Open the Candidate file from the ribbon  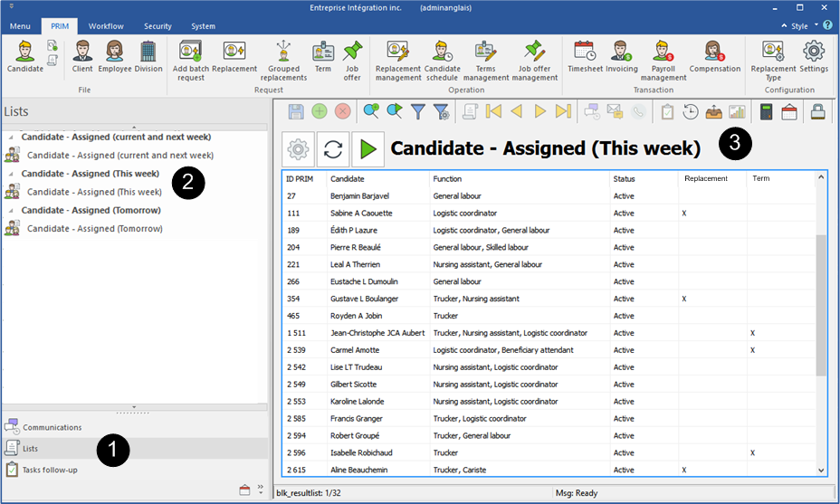pyautogui.click(x=25, y=56)
